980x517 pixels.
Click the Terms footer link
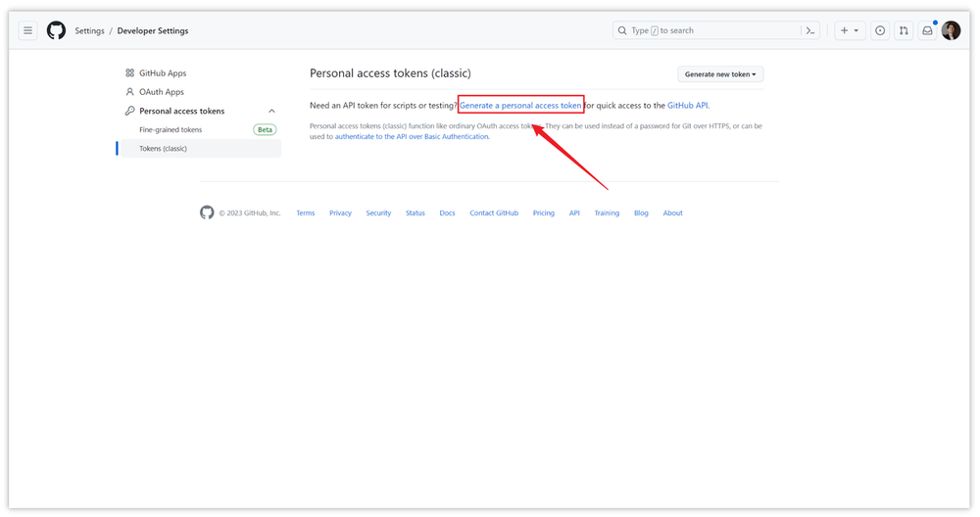(x=305, y=212)
